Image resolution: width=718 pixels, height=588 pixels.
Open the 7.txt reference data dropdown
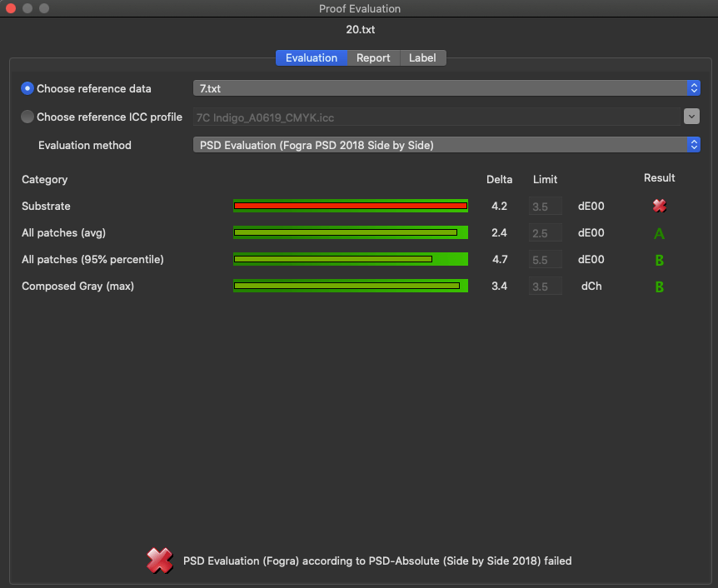(446, 88)
